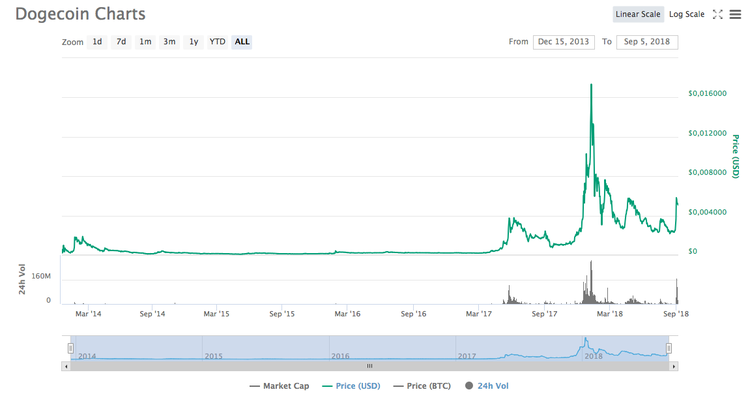Click the Price (USD) axis title
Image resolution: width=750 pixels, height=394 pixels.
point(736,157)
